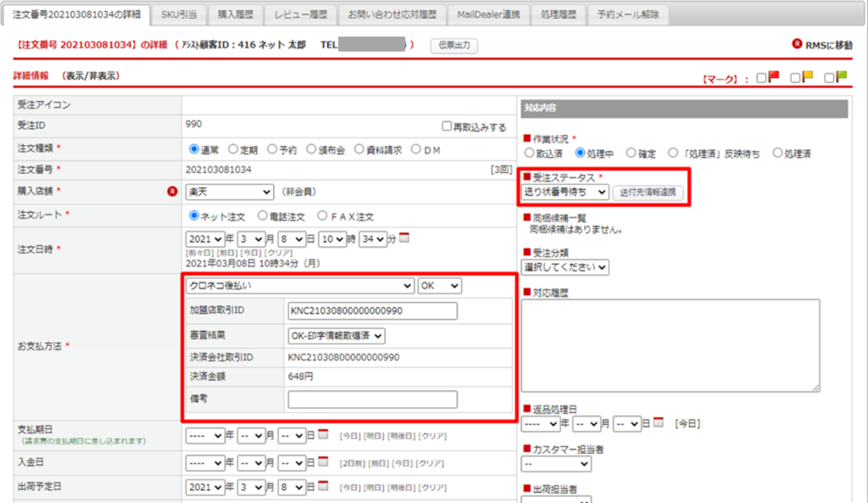868x503 pixels.
Task: Click the red R icon beside 購入店舗
Action: click(172, 192)
